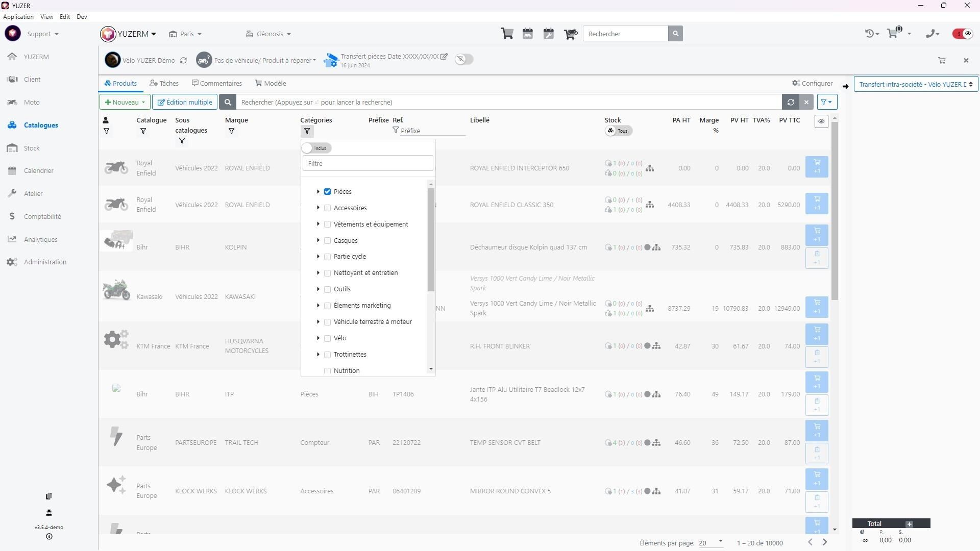The height and width of the screenshot is (551, 980).
Task: Click the shopping cart icon in top toolbar
Action: click(507, 34)
